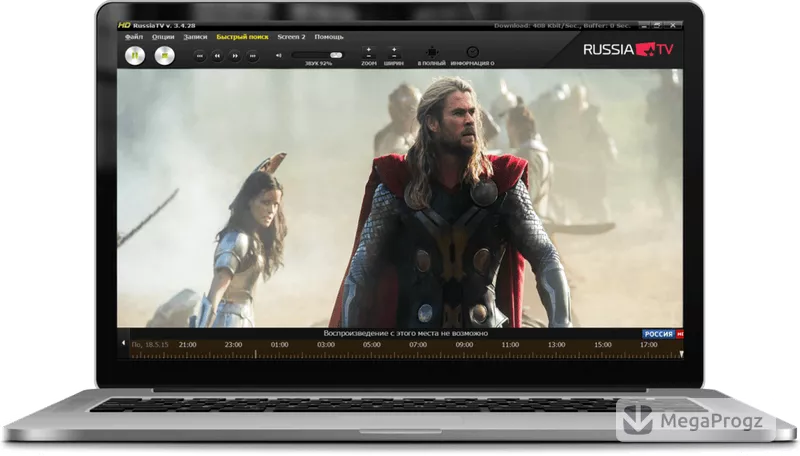Click the minus button above ШИРИН

(x=394, y=56)
